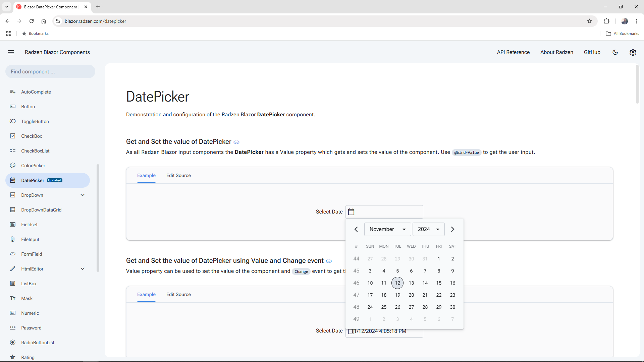Click the DatePicker calendar sidebar icon
Image resolution: width=644 pixels, height=362 pixels.
pyautogui.click(x=13, y=180)
